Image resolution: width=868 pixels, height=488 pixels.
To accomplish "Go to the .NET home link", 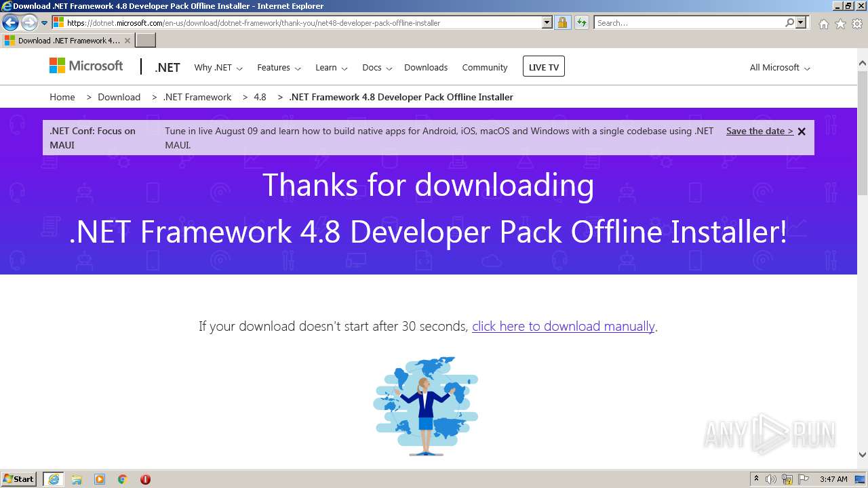I will coord(167,67).
